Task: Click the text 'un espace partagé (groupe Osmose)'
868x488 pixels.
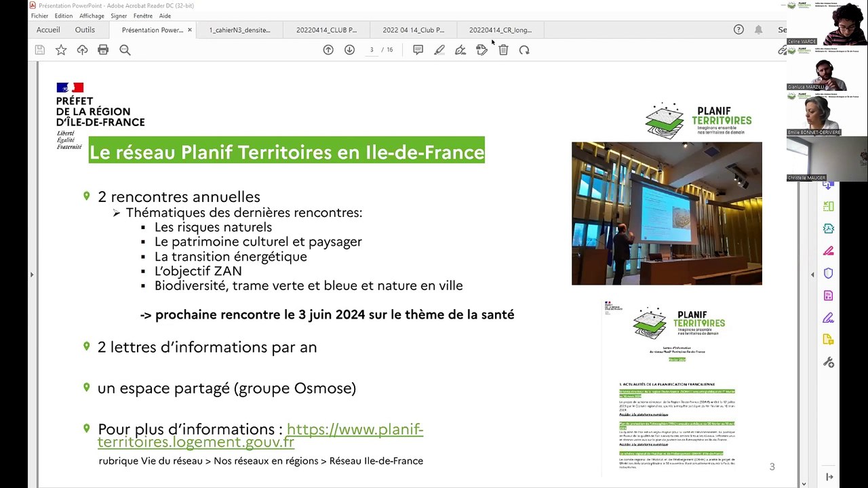Action: (226, 388)
